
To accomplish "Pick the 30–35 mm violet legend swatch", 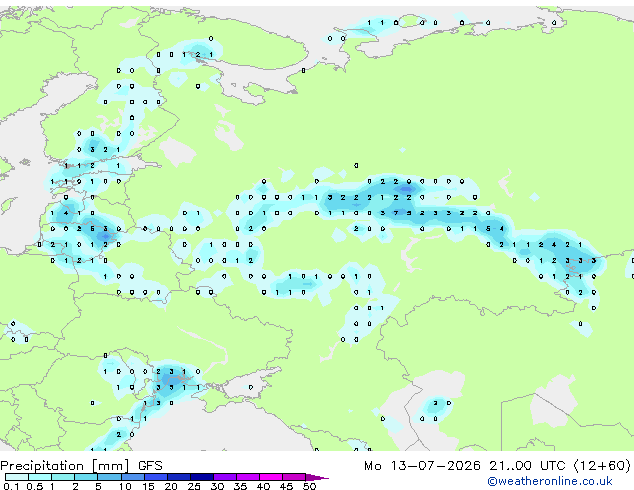I will tap(225, 477).
